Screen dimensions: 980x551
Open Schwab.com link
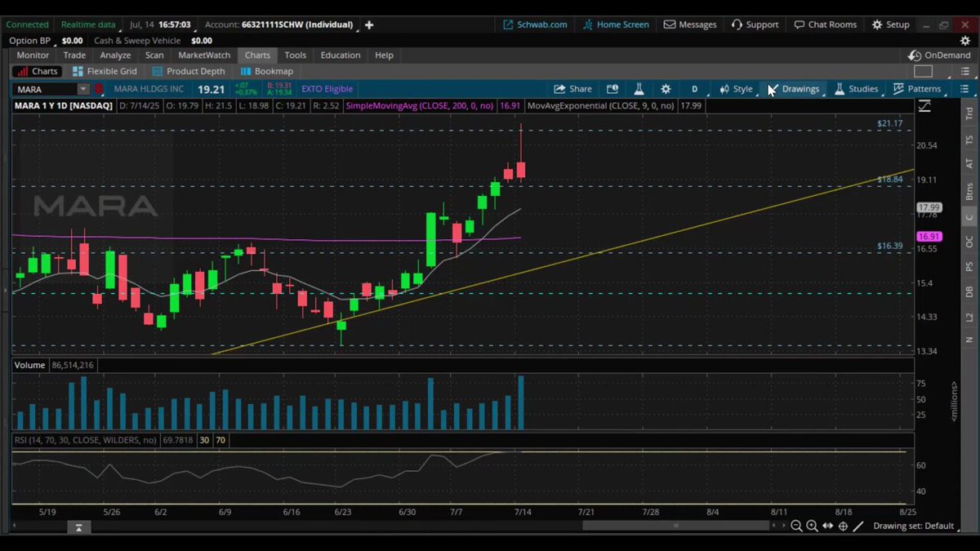click(535, 24)
